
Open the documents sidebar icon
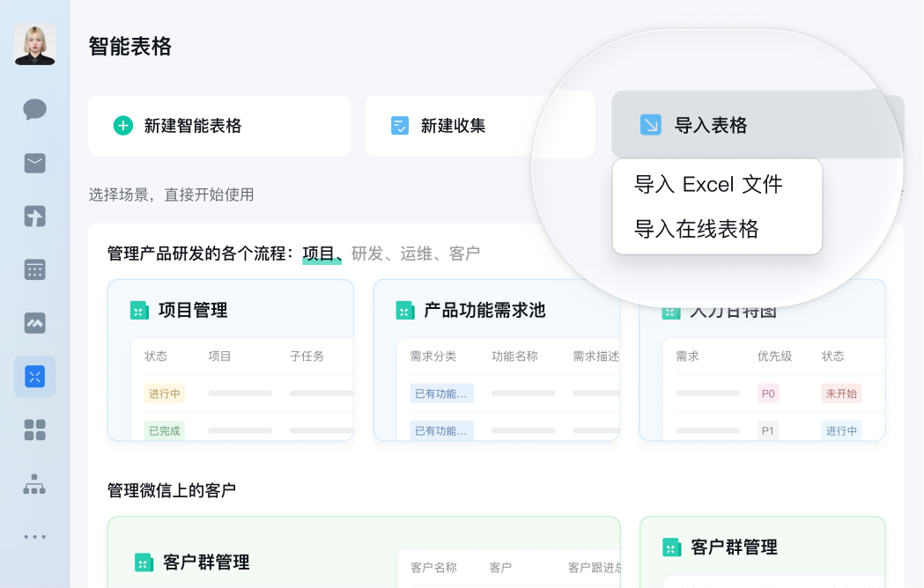tap(34, 217)
